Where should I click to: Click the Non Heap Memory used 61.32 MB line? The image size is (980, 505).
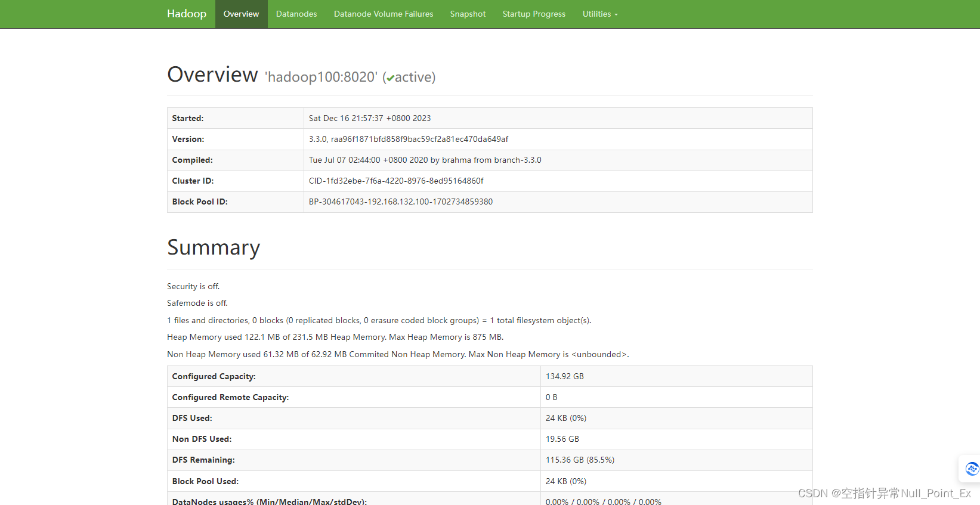(398, 354)
